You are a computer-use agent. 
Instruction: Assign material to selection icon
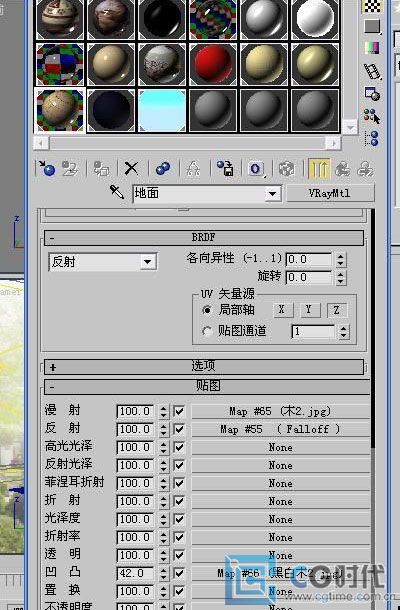pos(101,168)
